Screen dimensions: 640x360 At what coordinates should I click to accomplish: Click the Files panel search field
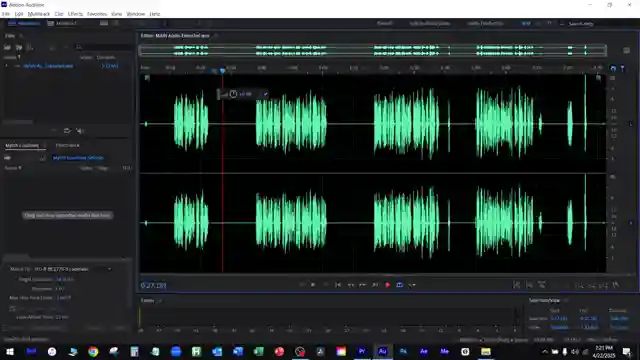(x=104, y=47)
